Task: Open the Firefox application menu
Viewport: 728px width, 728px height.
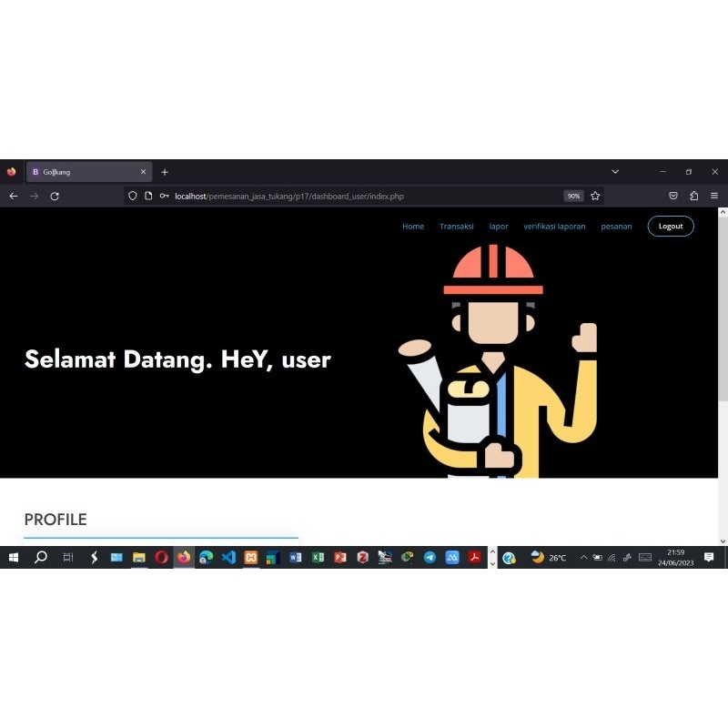Action: [x=714, y=196]
